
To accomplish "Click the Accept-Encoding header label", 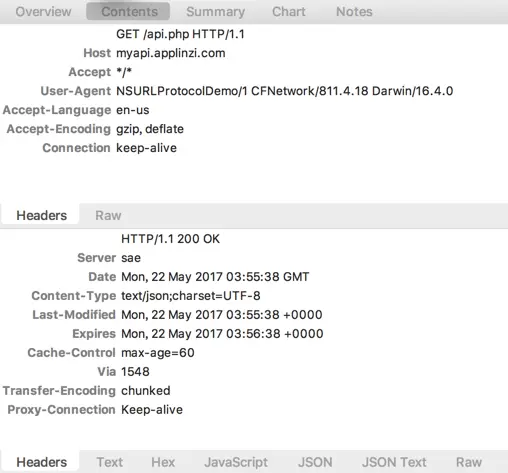I will (59, 129).
